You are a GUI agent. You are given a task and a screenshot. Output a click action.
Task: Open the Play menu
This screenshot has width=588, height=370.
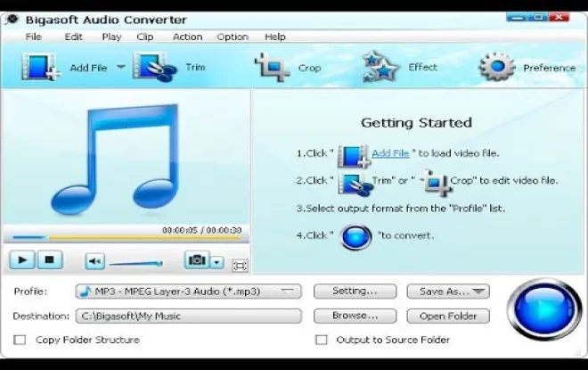[x=111, y=37]
